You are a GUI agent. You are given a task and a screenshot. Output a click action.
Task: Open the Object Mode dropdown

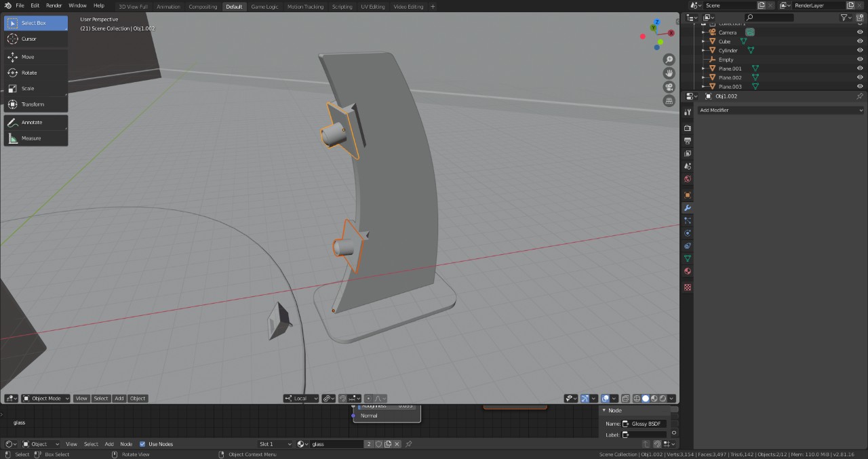point(46,399)
